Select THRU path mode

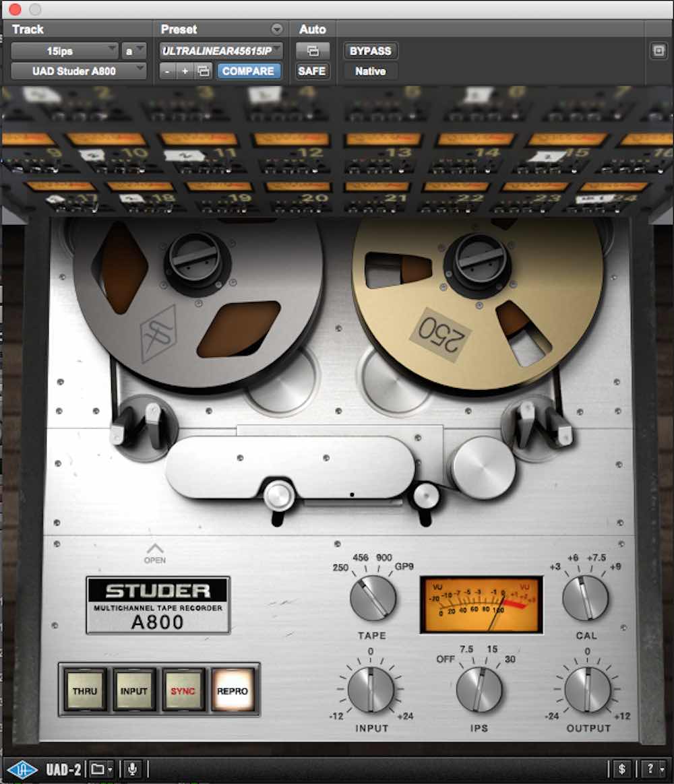[85, 691]
